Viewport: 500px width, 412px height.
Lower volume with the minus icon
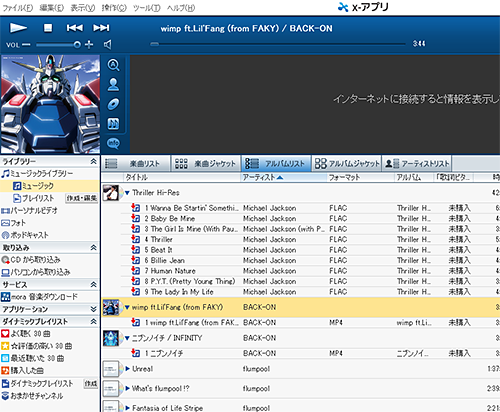(26, 45)
